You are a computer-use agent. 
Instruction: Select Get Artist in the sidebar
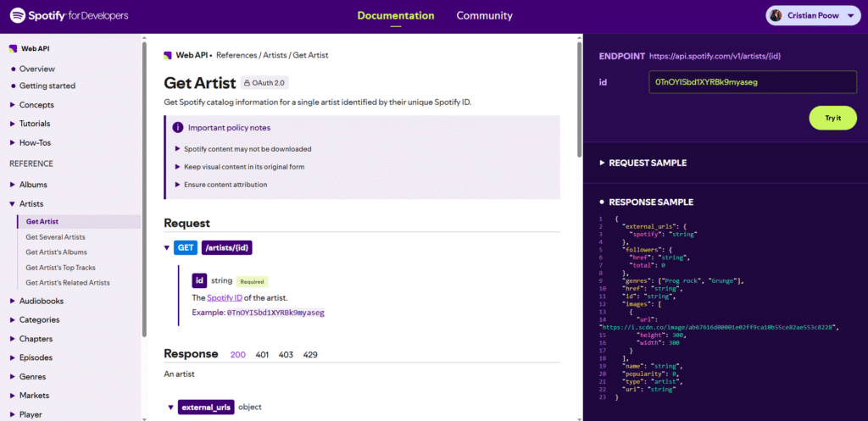click(79, 222)
